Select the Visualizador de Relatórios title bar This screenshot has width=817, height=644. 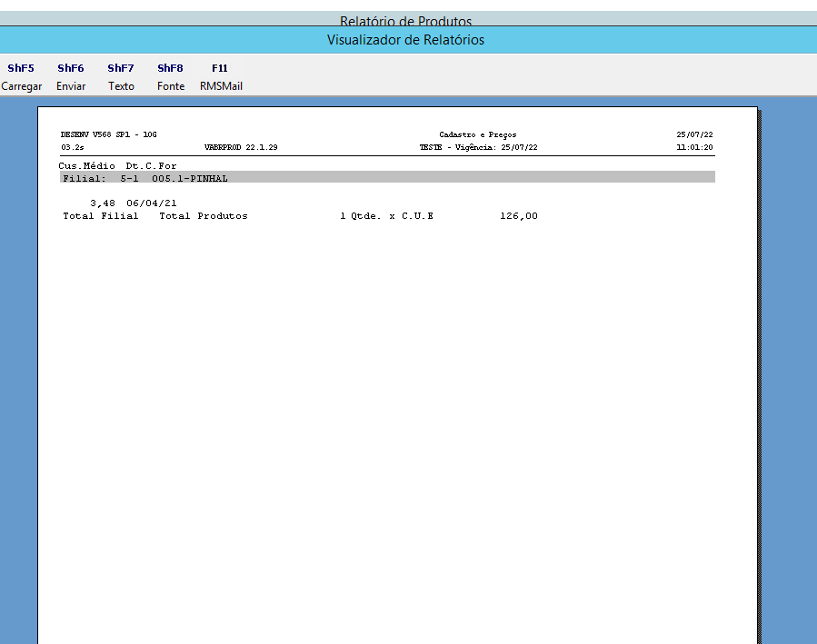[405, 40]
